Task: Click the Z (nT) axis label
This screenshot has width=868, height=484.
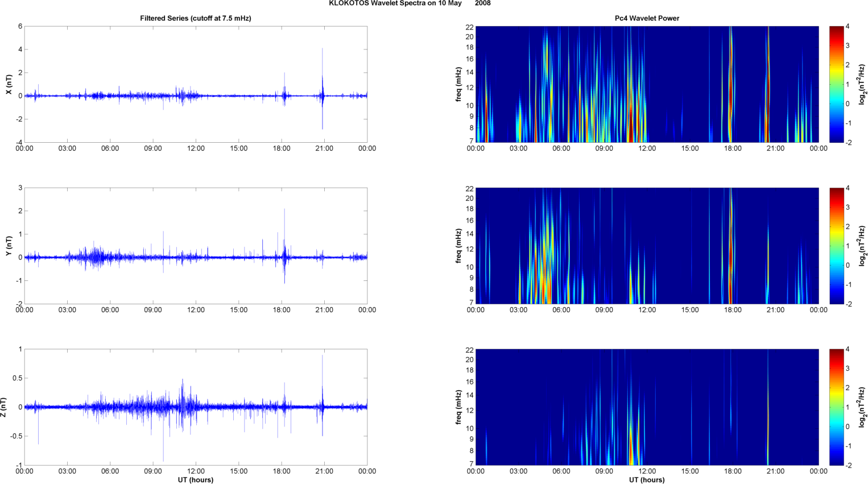Action: [x=4, y=407]
